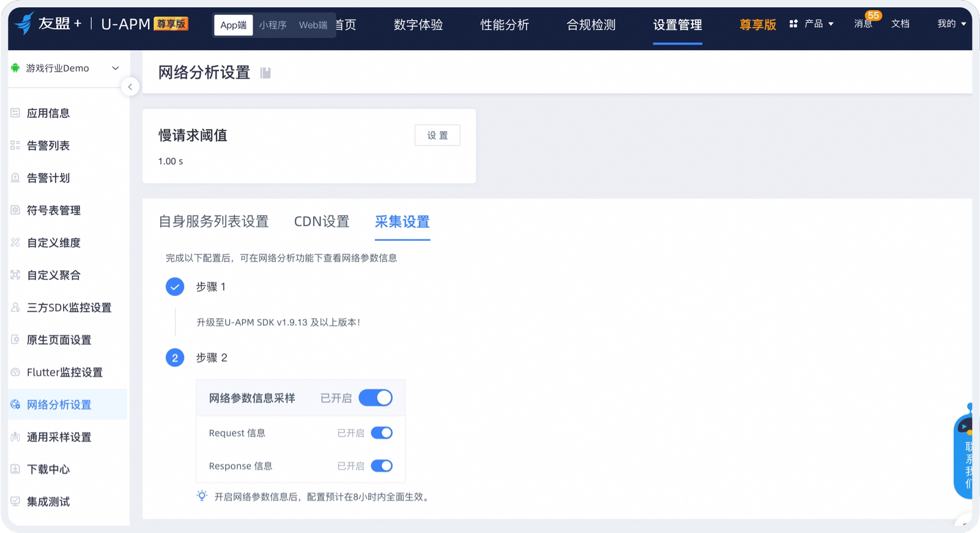Open the 自身服务列表设置 tab

click(x=213, y=221)
